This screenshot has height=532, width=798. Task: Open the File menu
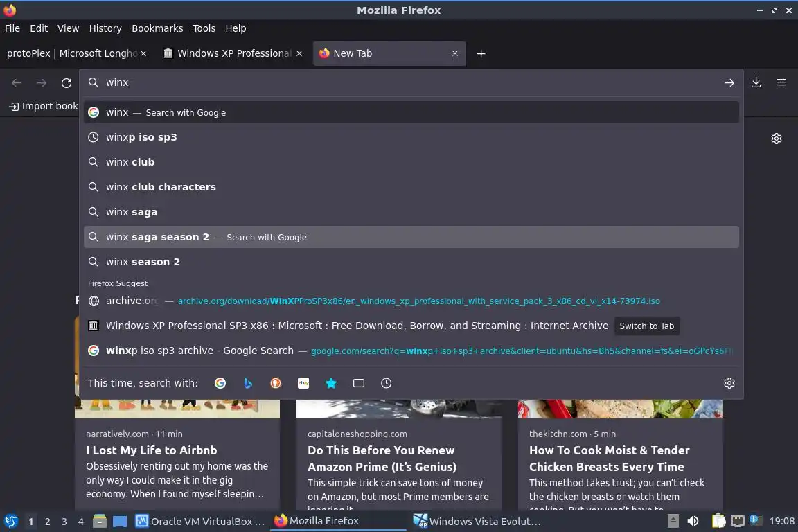click(x=12, y=28)
